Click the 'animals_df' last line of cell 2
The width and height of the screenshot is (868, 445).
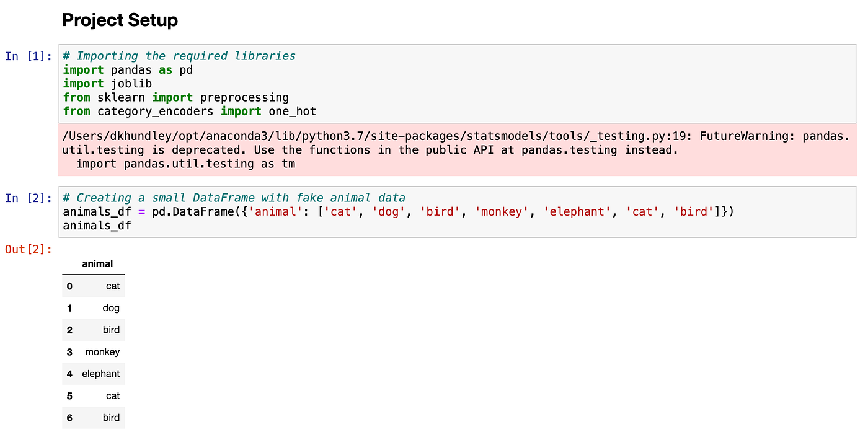97,226
